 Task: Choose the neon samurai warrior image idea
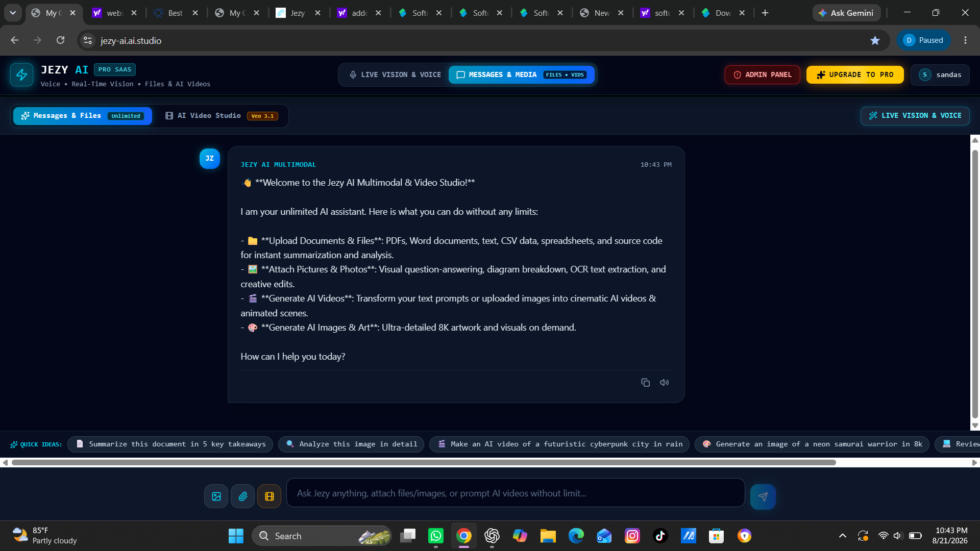(813, 444)
